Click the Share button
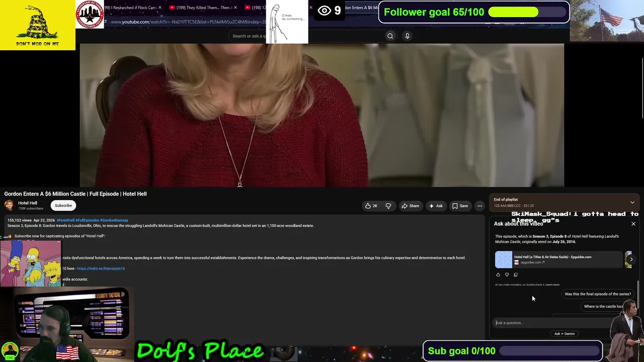Viewport: 644px width, 362px height. pos(410,206)
